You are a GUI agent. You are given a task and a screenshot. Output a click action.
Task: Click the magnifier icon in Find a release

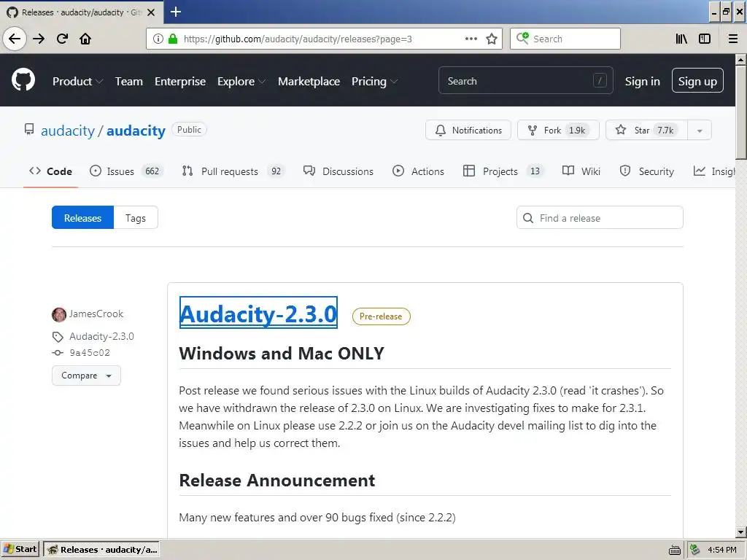528,218
